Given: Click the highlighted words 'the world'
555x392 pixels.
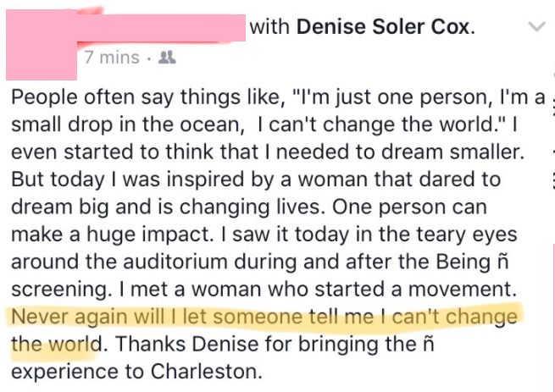Looking at the screenshot, I should pos(57,345).
